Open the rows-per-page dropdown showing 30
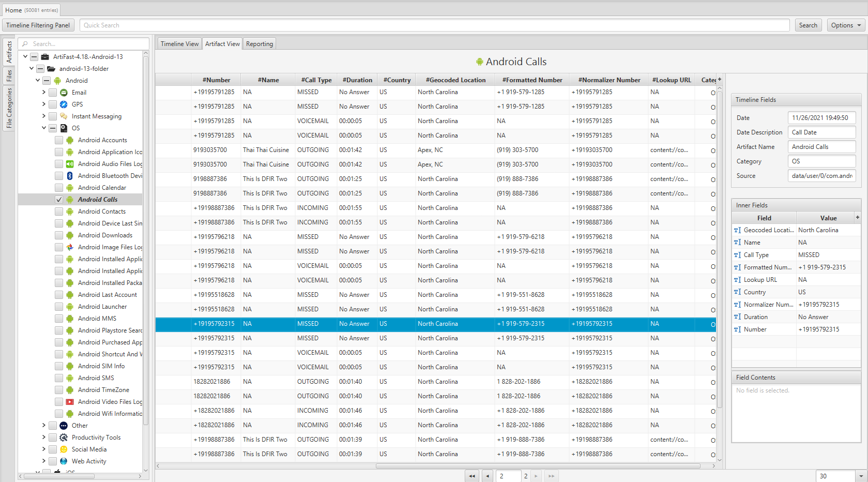The width and height of the screenshot is (868, 482). pos(861,476)
